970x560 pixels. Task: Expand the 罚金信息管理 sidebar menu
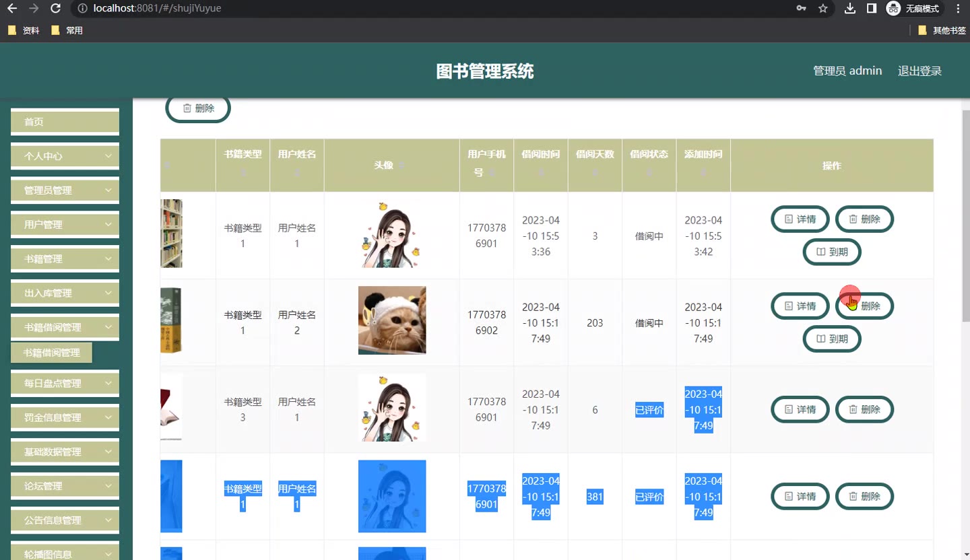point(65,417)
